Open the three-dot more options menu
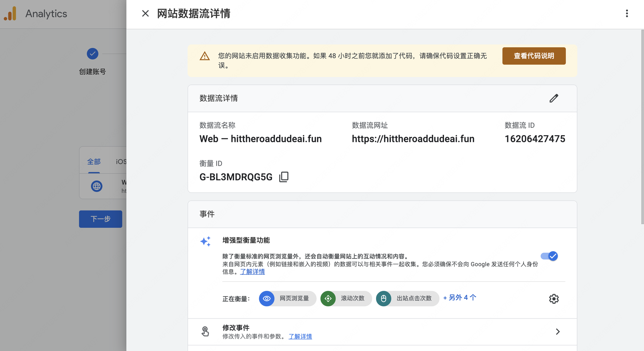 [x=627, y=14]
